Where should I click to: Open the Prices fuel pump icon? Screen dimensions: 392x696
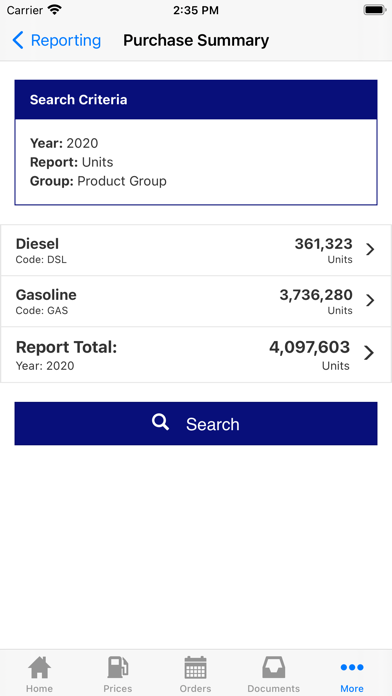[x=118, y=667]
